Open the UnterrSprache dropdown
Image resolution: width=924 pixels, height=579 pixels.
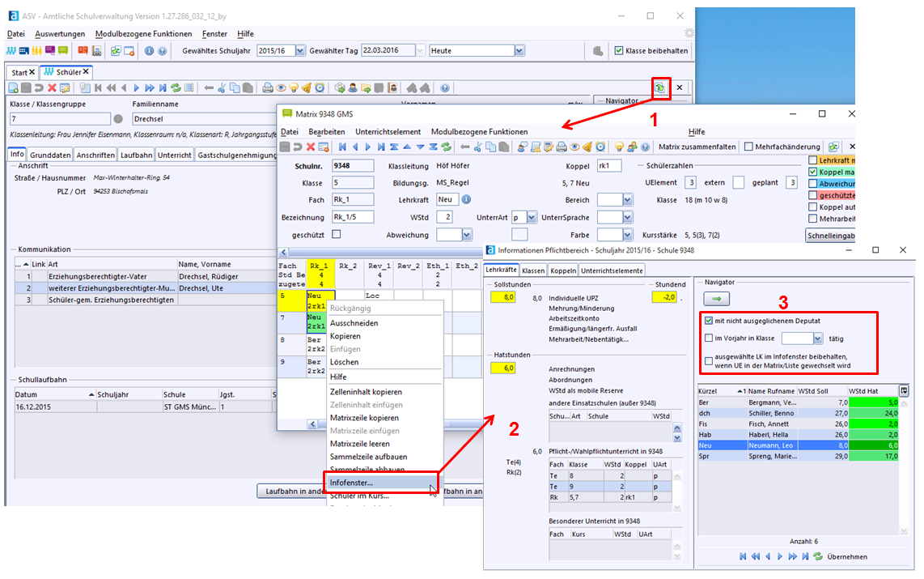tap(628, 217)
